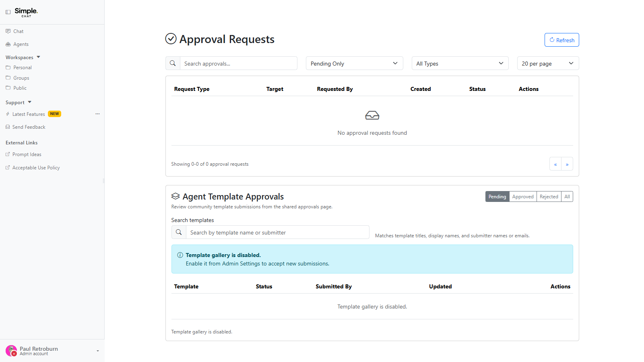Viewport: 644px width, 362px height.
Task: Click the Refresh button
Action: pyautogui.click(x=562, y=40)
